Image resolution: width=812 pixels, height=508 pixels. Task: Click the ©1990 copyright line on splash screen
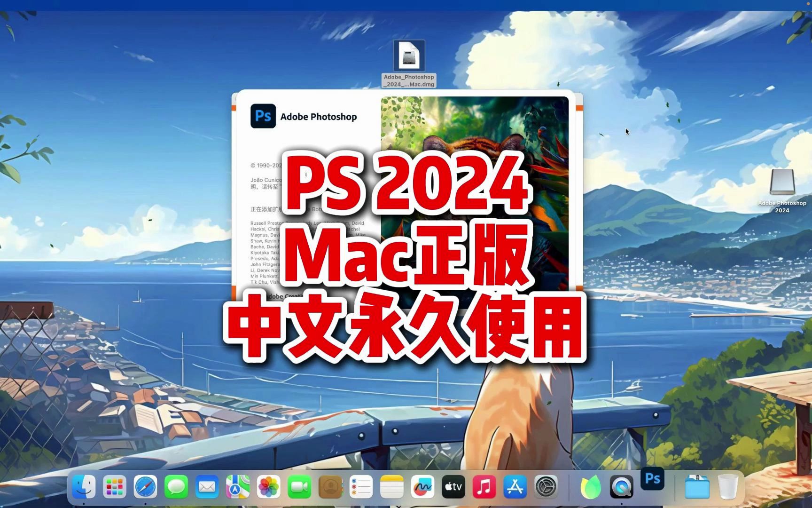[x=266, y=165]
